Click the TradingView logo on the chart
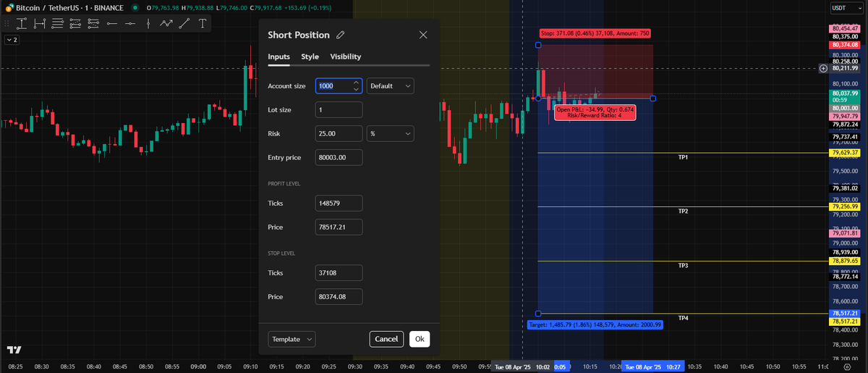 (14, 349)
